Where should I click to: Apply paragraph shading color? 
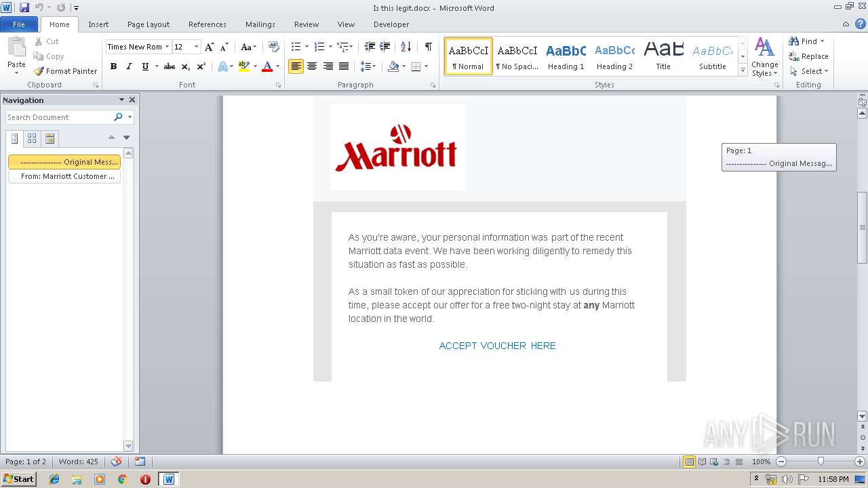[x=393, y=66]
